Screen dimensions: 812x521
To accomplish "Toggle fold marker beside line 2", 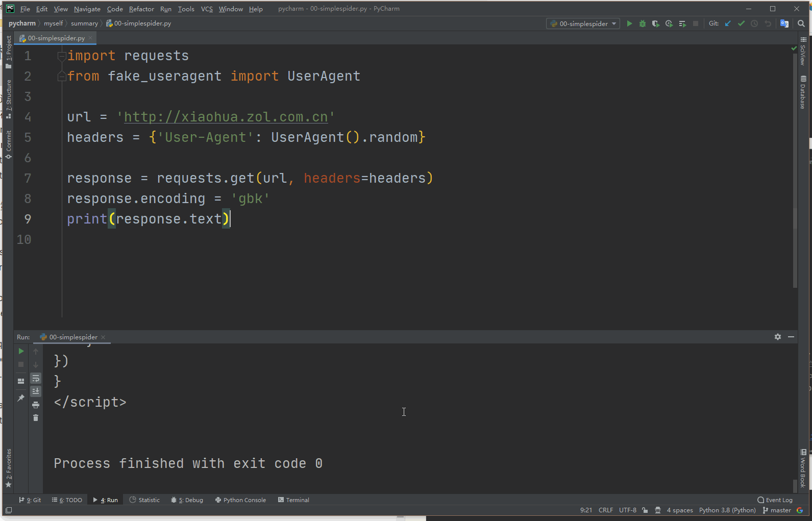I will tap(62, 77).
